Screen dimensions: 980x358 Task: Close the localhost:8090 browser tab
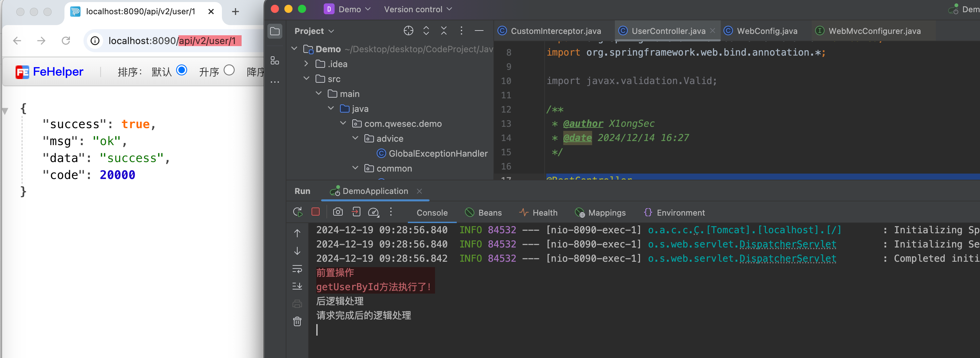point(211,12)
